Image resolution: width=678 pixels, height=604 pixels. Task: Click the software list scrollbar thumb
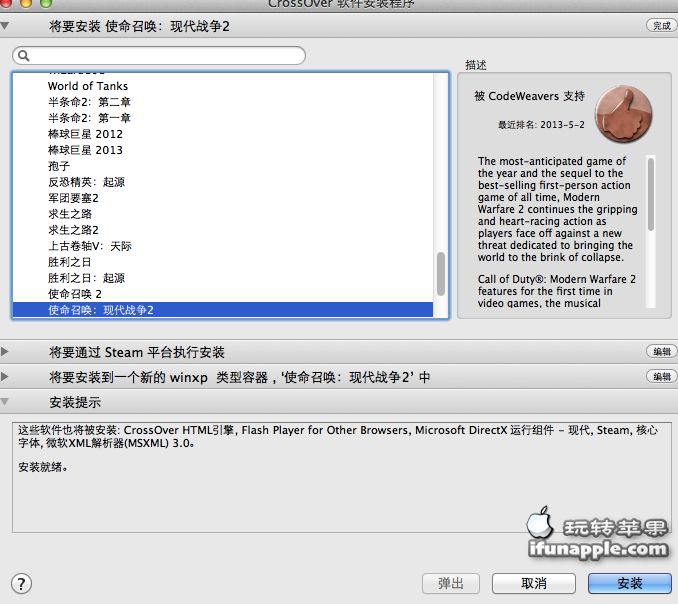(x=441, y=274)
